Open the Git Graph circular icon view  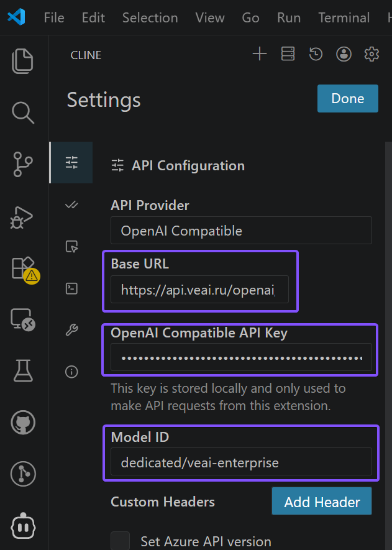[x=23, y=474]
